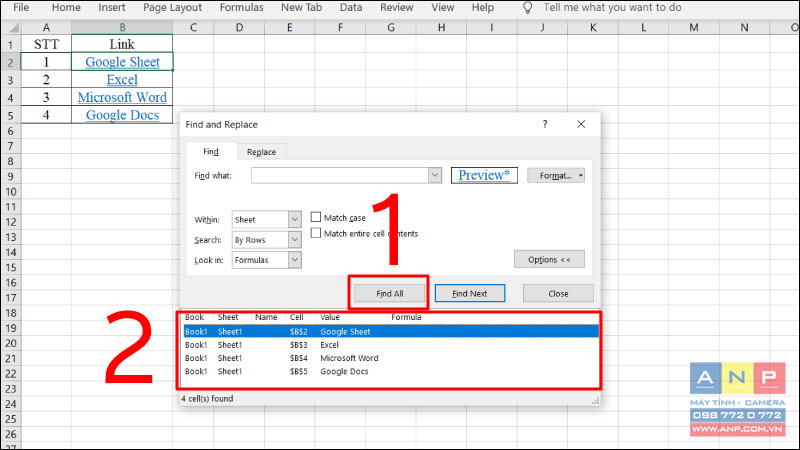The width and height of the screenshot is (800, 450).
Task: Switch to the Formulas tab
Action: click(x=241, y=7)
